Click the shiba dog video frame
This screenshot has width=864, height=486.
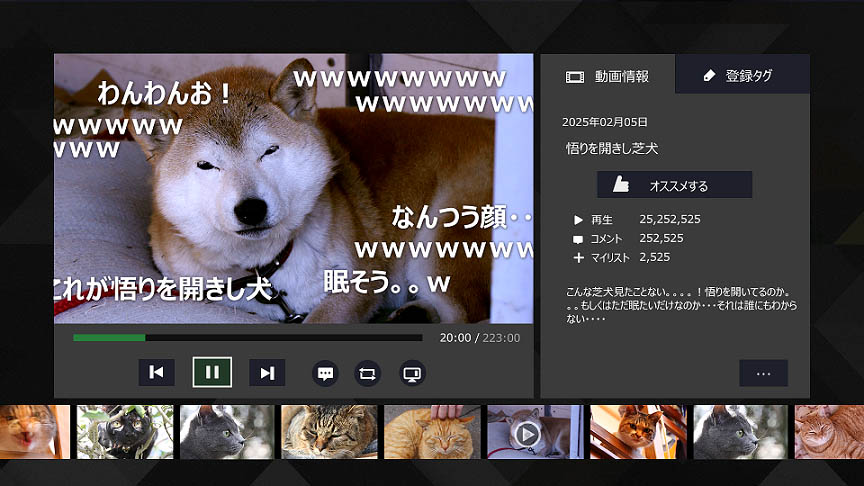click(x=294, y=188)
